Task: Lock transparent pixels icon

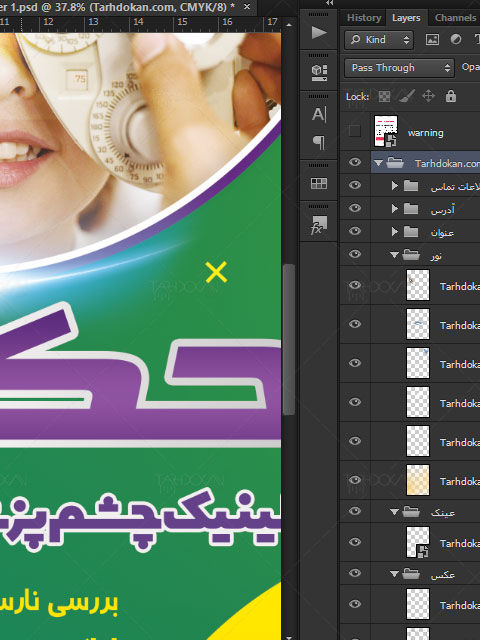Action: (384, 96)
